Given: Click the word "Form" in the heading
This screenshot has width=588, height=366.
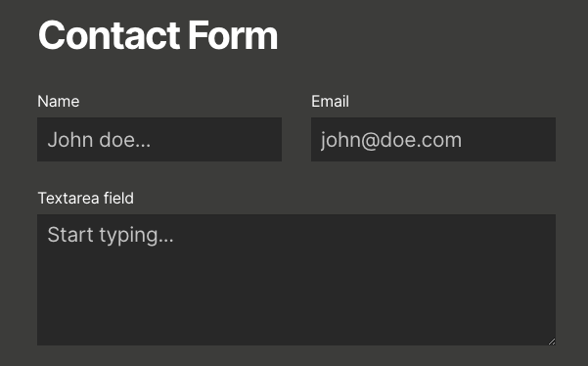Looking at the screenshot, I should (233, 35).
